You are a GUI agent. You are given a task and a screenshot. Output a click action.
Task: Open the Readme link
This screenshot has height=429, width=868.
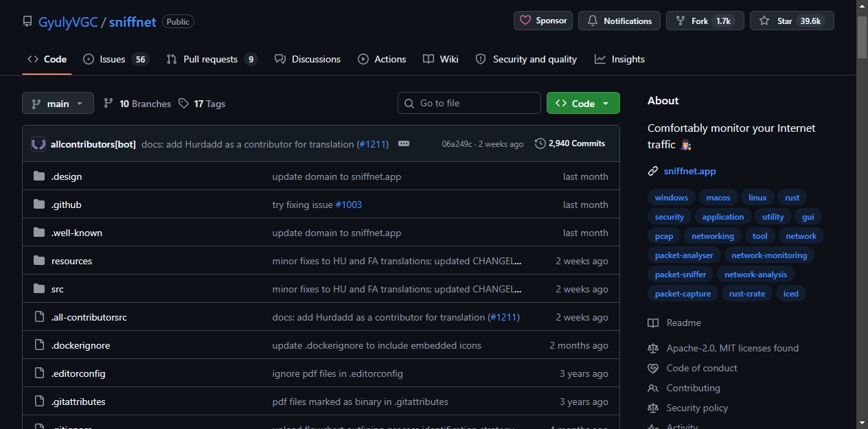[x=674, y=323]
